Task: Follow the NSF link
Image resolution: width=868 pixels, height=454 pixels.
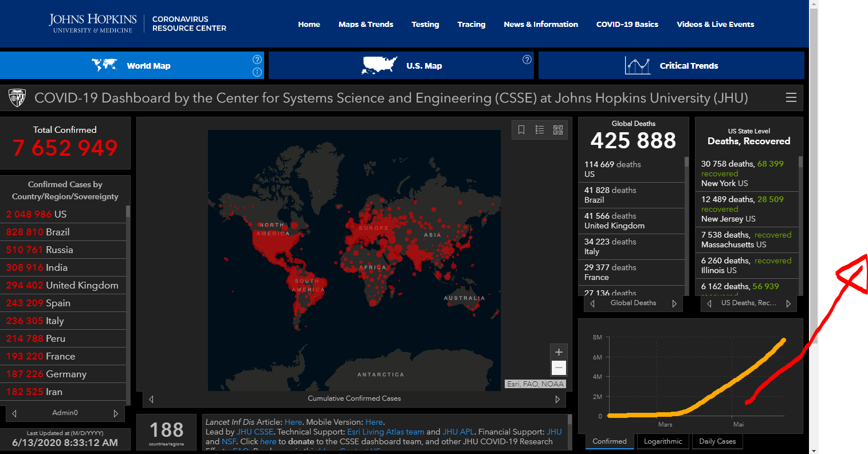Action: pyautogui.click(x=229, y=441)
